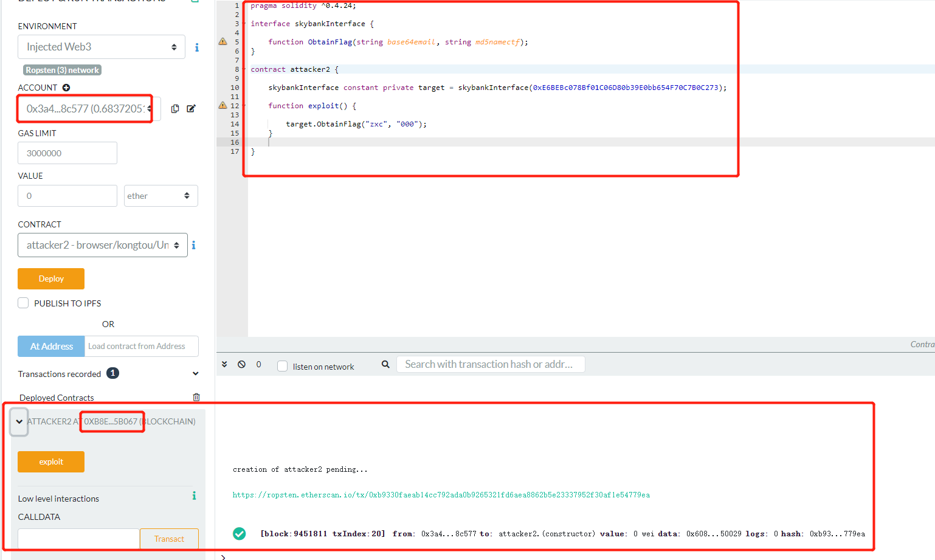Click the CALLDATA input field

(79, 539)
